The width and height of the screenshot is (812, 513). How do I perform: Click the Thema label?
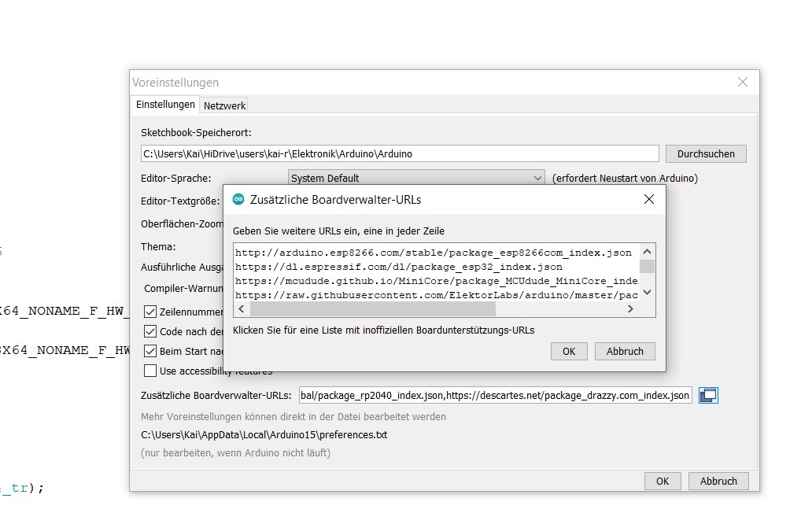click(158, 246)
